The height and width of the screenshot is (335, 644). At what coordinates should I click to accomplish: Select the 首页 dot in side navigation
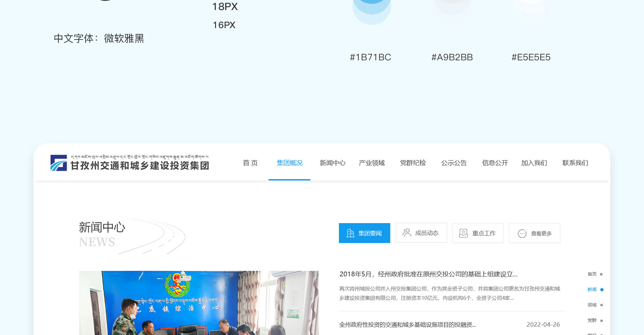(x=601, y=274)
